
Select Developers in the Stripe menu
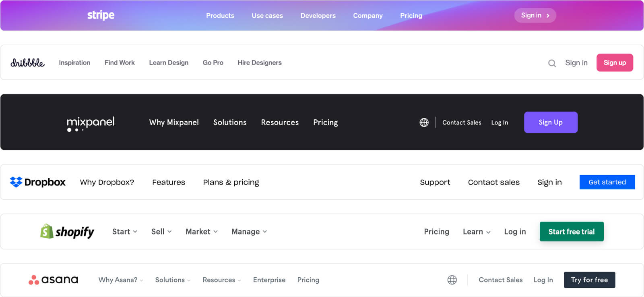click(318, 16)
